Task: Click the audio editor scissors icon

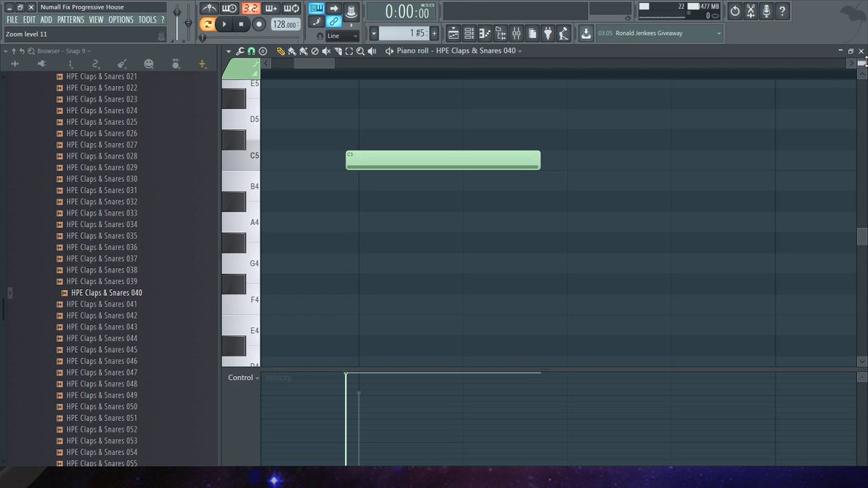Action: [751, 11]
